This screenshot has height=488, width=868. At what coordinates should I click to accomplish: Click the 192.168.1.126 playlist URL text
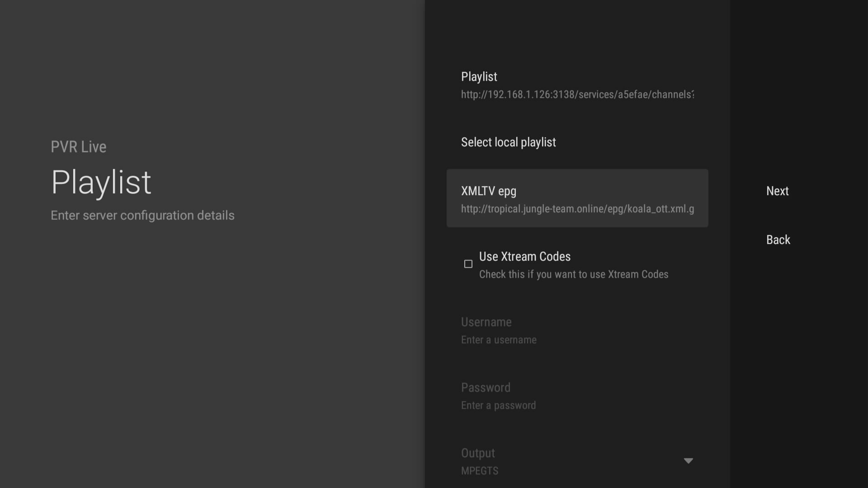pos(577,95)
